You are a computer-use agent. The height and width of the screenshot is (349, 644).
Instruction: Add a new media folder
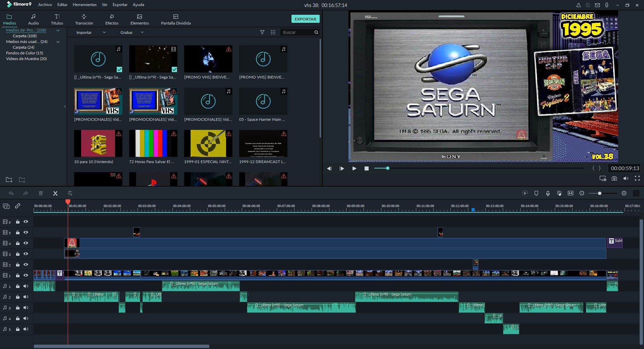9,180
